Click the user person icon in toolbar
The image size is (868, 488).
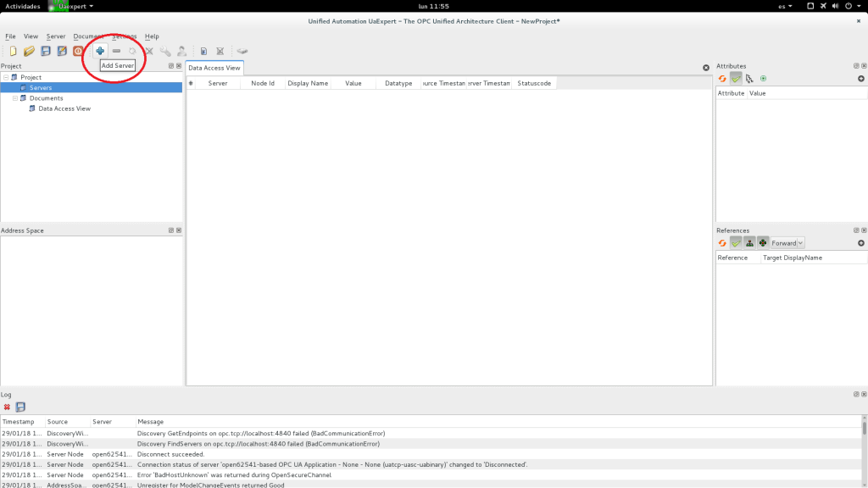[181, 51]
